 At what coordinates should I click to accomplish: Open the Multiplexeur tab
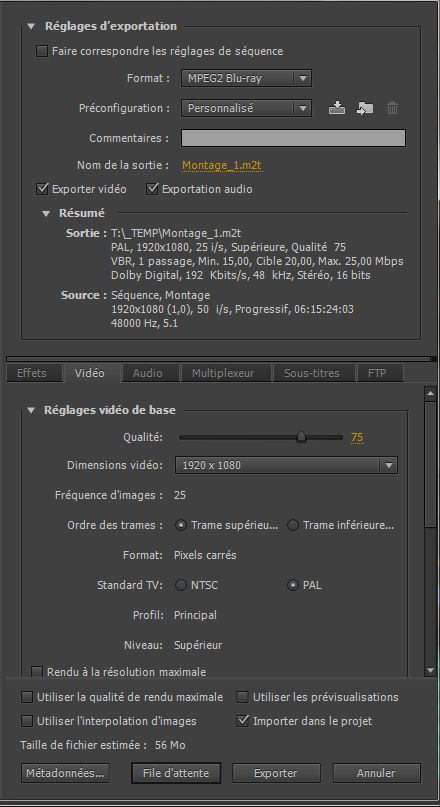tap(223, 373)
